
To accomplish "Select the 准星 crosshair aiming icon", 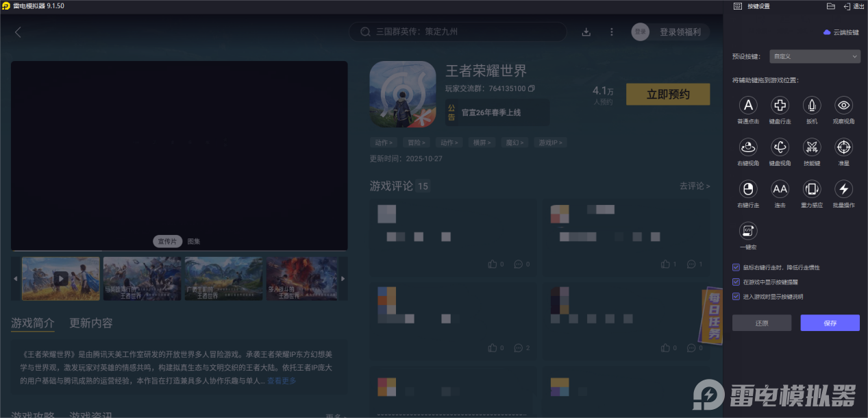I will pos(843,149).
